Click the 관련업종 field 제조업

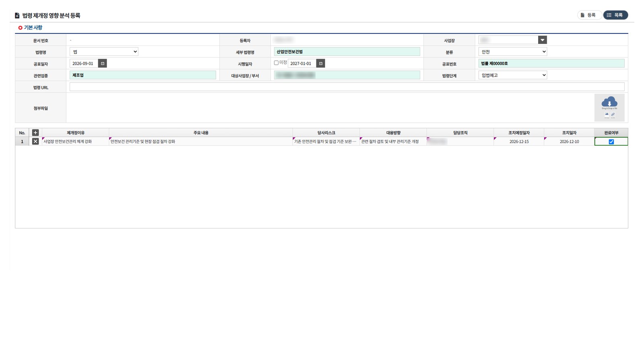click(143, 75)
